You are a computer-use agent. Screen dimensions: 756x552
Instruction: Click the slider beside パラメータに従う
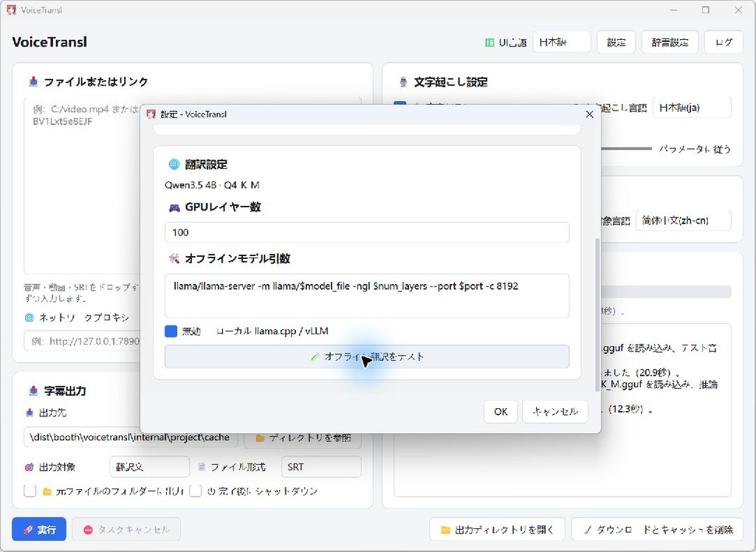tap(626, 149)
